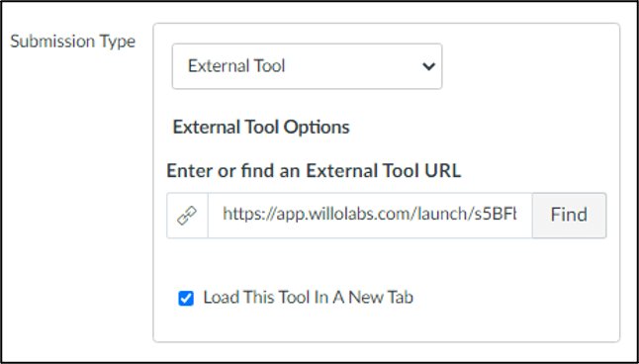Uncheck Load This Tool In A New Tab
The width and height of the screenshot is (639, 364).
pos(186,299)
